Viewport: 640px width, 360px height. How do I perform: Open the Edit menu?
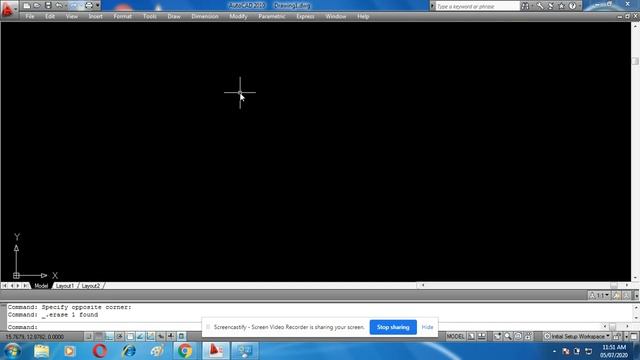(50, 16)
